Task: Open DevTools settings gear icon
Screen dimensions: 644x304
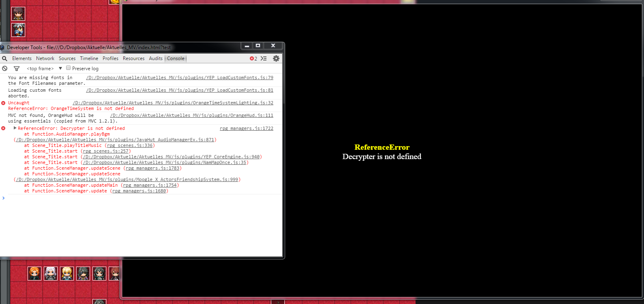Action: click(276, 58)
